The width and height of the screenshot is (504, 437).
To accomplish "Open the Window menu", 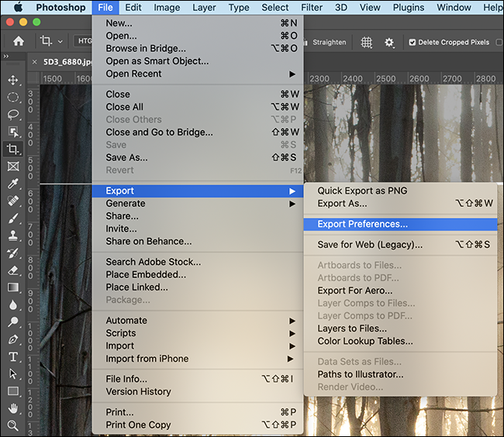I will click(x=454, y=8).
